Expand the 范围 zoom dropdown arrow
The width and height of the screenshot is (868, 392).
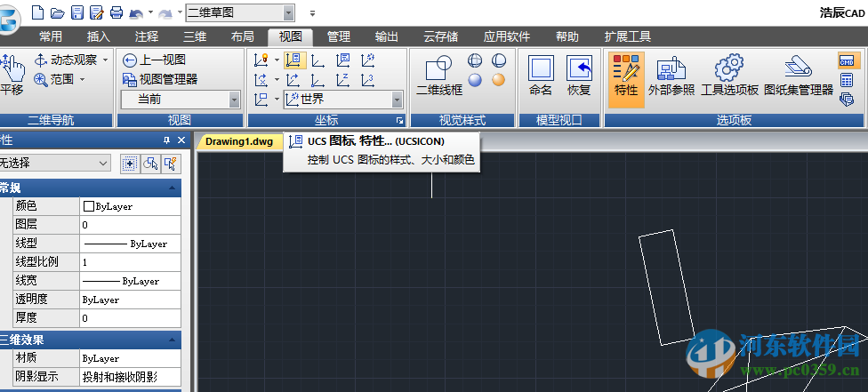82,80
